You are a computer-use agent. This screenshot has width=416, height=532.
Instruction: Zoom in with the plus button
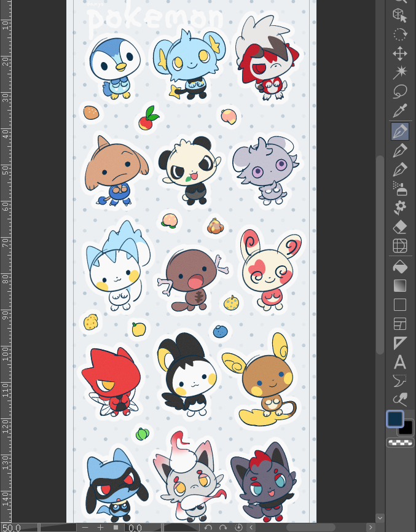tap(100, 528)
